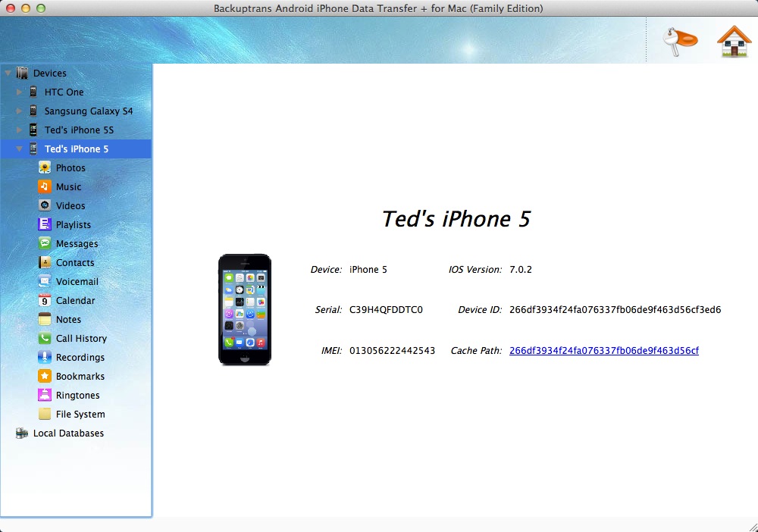758x532 pixels.
Task: Click the iOS version value 7.0.2
Action: pyautogui.click(x=521, y=270)
